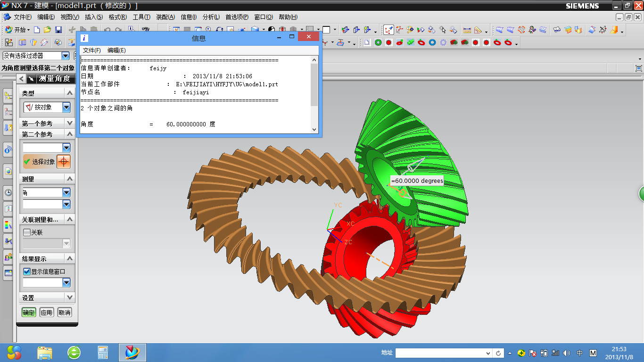The image size is (644, 362).
Task: Open the history clock resource tab
Action: click(x=8, y=192)
